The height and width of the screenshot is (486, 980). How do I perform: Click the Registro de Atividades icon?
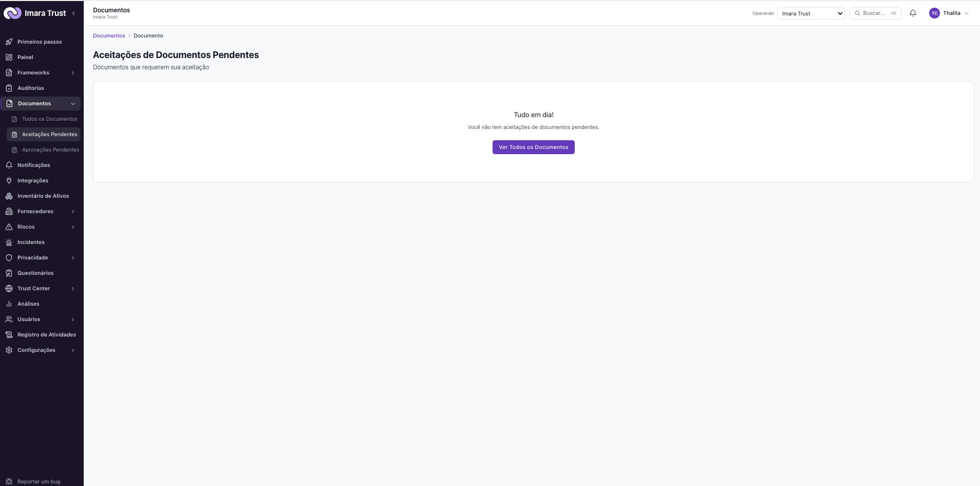tap(9, 334)
